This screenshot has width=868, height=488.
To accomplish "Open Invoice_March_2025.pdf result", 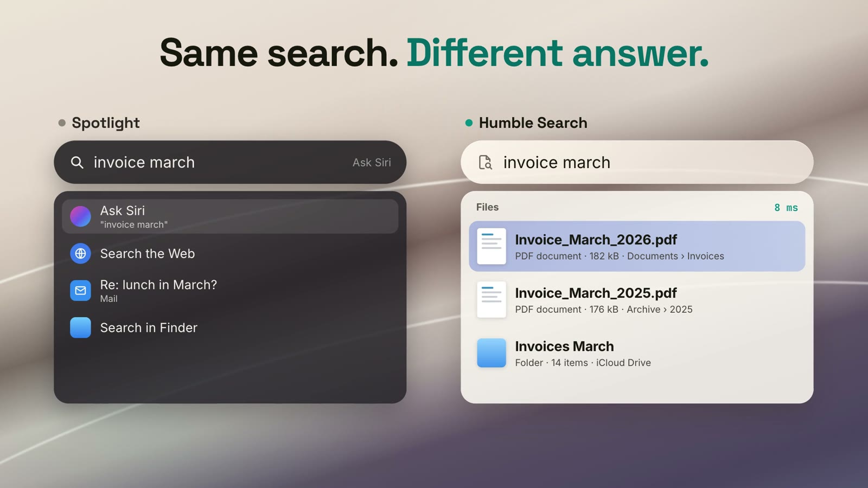I will click(637, 299).
